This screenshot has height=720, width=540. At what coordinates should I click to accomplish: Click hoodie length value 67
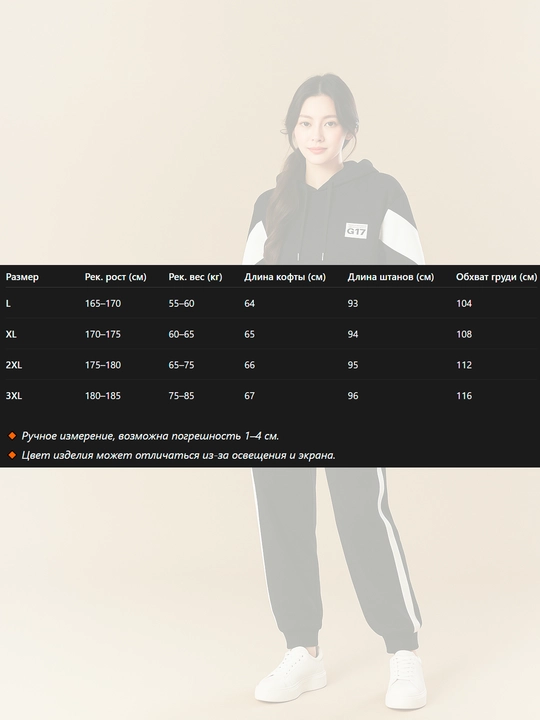pyautogui.click(x=249, y=396)
